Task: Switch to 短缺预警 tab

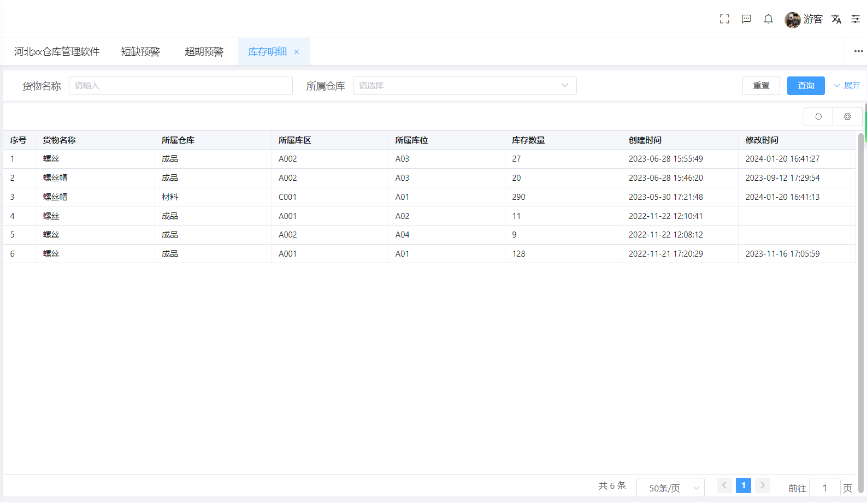Action: [x=140, y=52]
